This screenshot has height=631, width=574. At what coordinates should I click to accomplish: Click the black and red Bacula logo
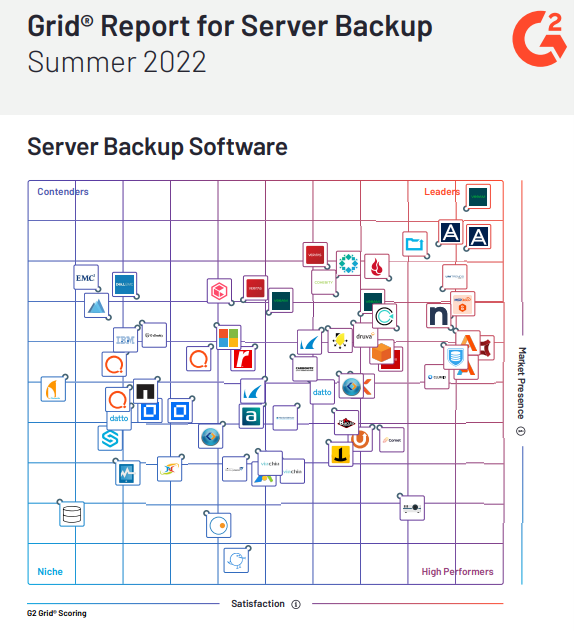tap(346, 423)
